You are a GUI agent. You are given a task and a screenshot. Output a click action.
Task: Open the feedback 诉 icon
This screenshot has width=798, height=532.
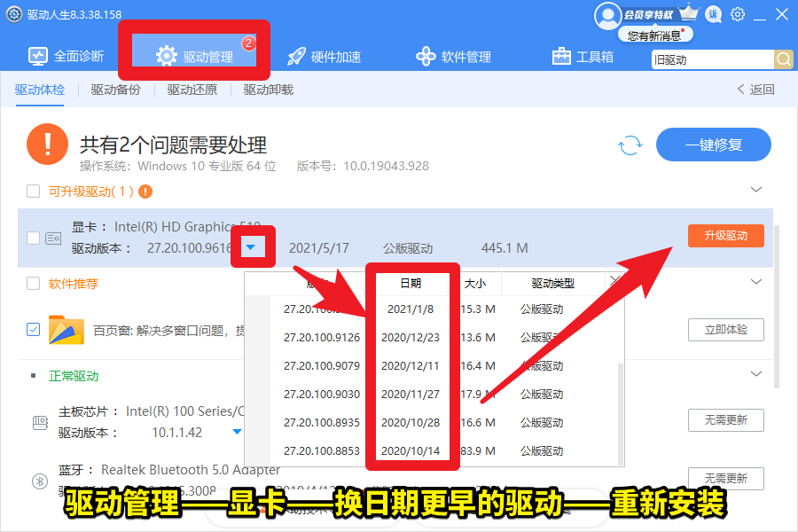point(714,14)
